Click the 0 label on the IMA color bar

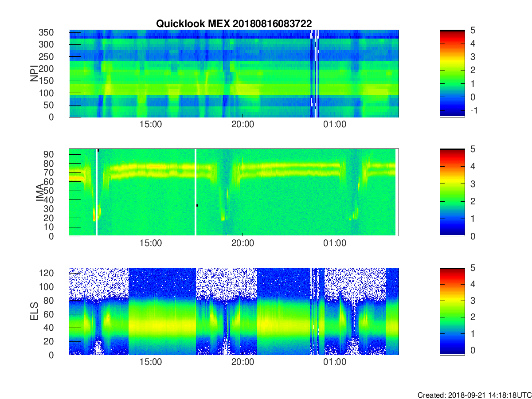473,236
